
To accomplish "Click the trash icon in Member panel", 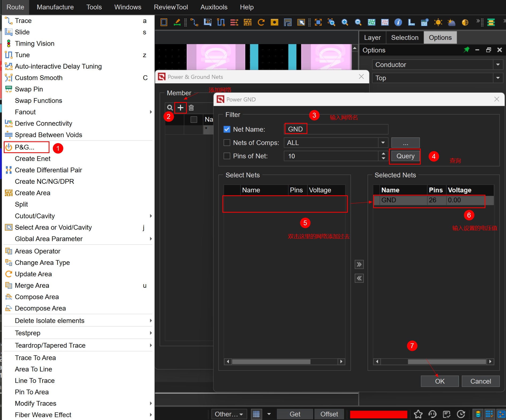I will [x=191, y=108].
